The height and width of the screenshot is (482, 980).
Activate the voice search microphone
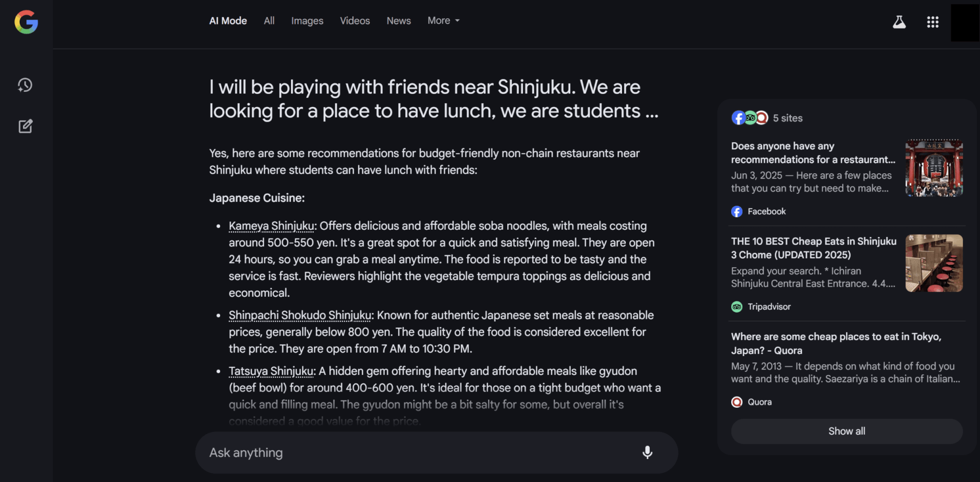647,452
